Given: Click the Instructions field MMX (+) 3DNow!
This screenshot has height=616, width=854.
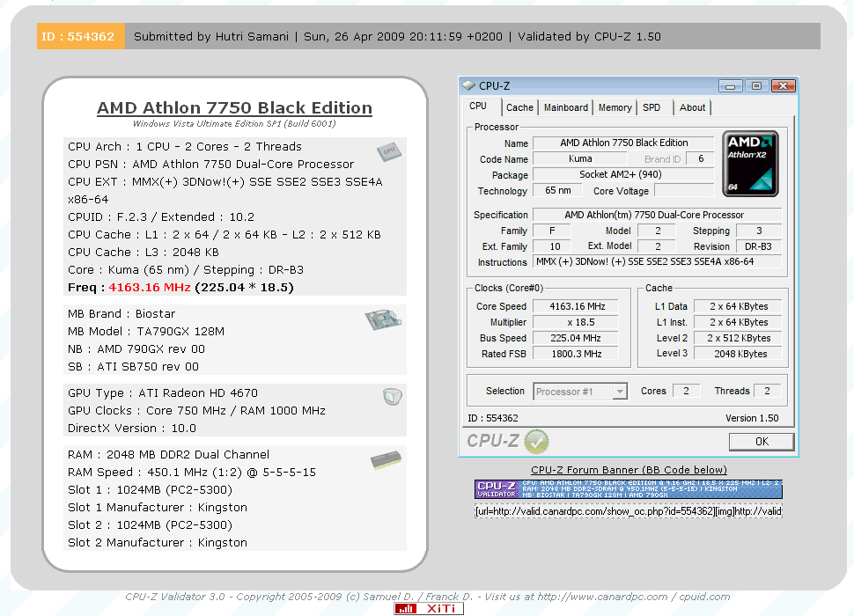Looking at the screenshot, I should pyautogui.click(x=658, y=261).
